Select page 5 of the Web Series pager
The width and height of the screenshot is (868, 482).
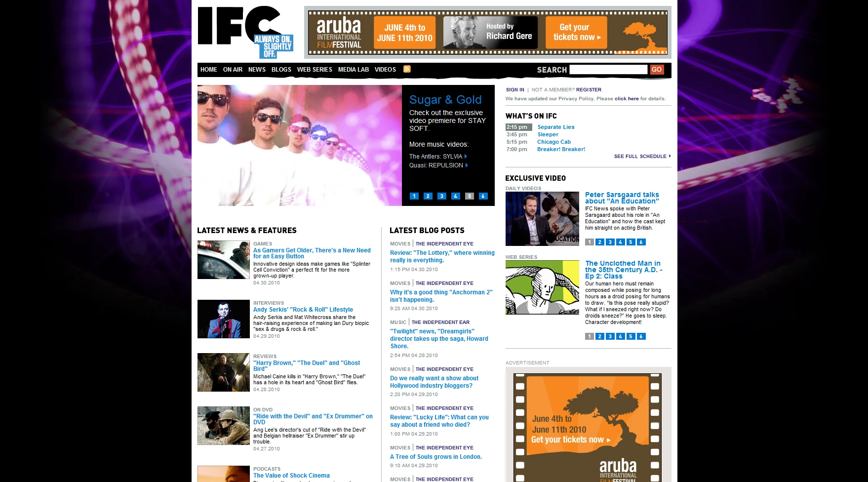pyautogui.click(x=631, y=336)
